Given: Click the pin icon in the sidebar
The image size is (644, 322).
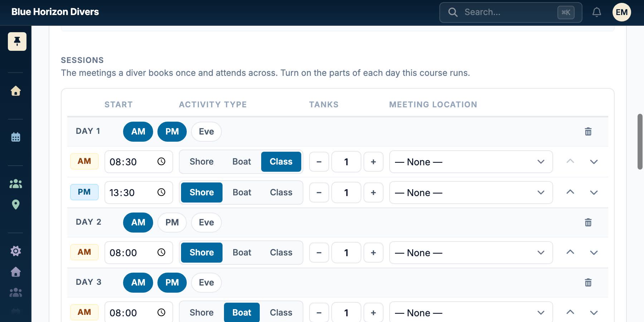Looking at the screenshot, I should tap(17, 42).
